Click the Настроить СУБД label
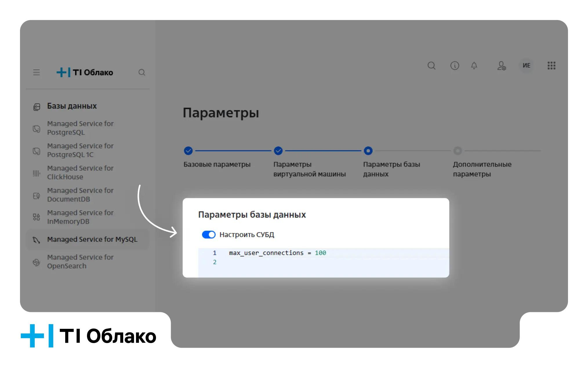 pyautogui.click(x=247, y=234)
